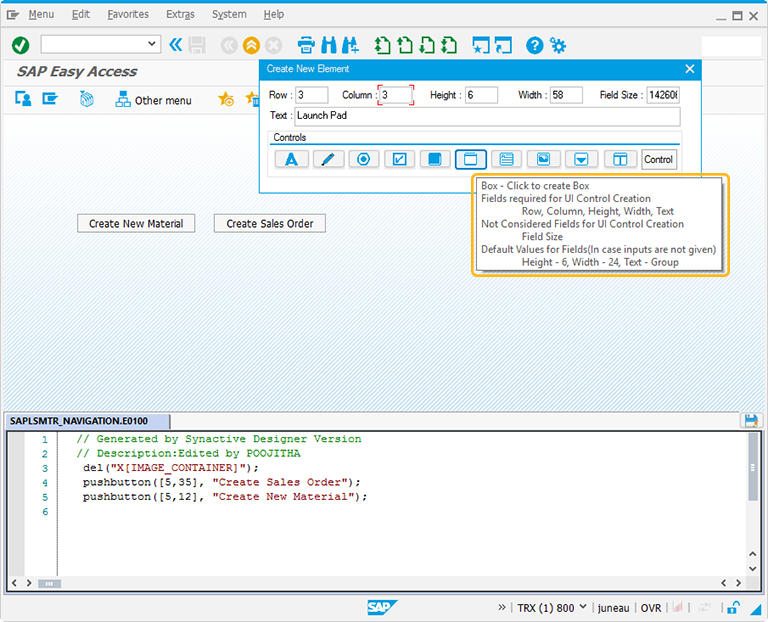Click the script editor vertical scrollbar thumb
Image resolution: width=768 pixels, height=622 pixels.
tap(753, 467)
